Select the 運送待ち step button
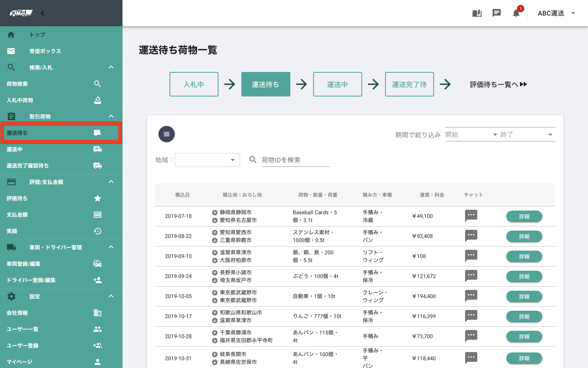Image resolution: width=588 pixels, height=368 pixels. (x=266, y=84)
